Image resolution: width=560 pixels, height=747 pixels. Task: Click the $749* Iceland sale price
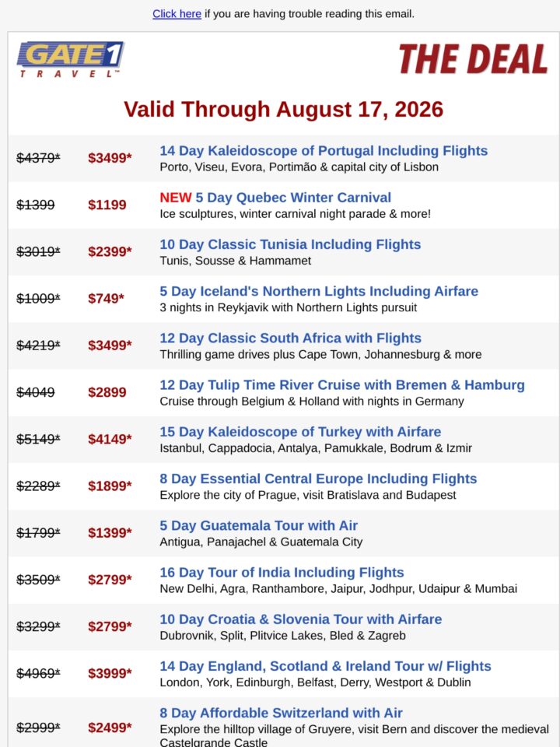tap(106, 298)
